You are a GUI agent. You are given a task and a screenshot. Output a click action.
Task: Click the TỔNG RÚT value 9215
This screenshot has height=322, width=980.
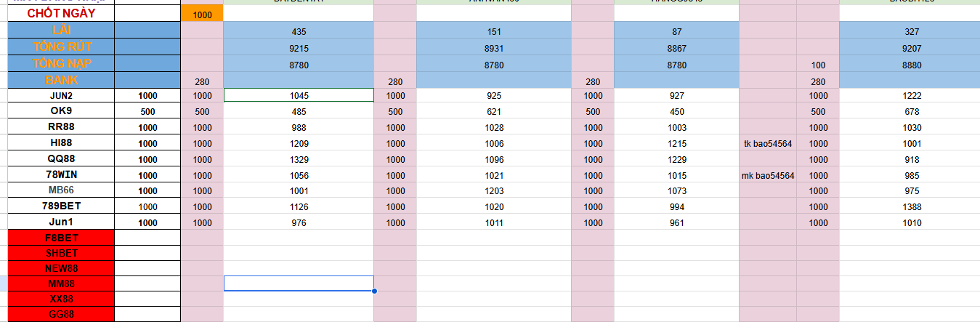click(299, 48)
